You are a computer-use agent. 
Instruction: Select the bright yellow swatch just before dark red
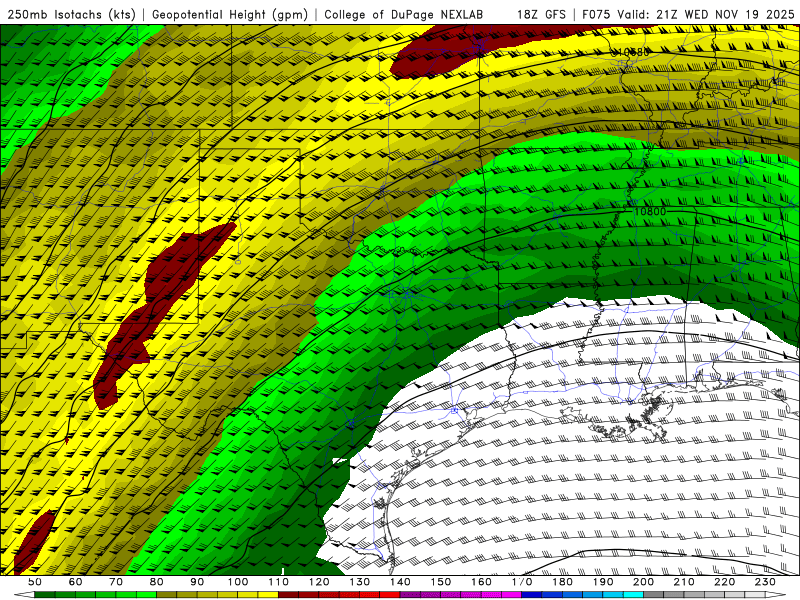268,595
